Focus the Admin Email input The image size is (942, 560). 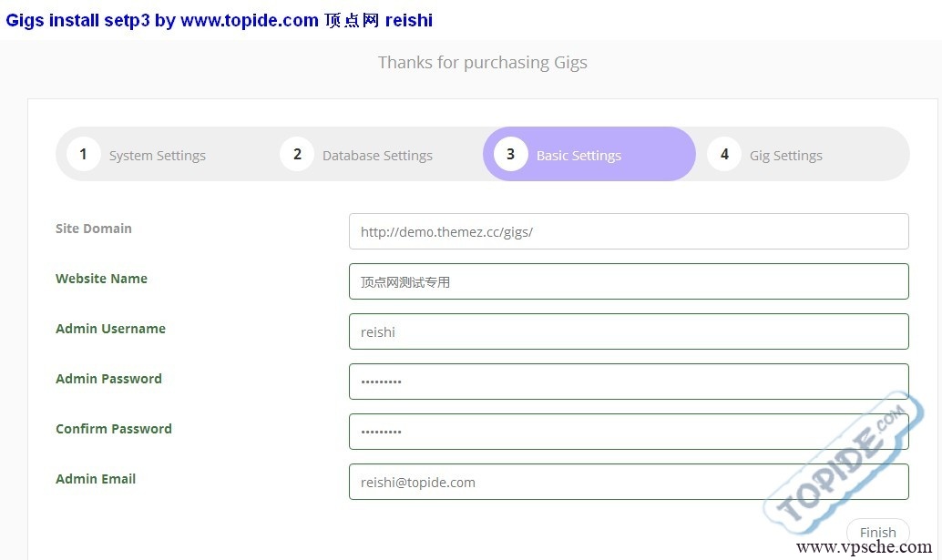pyautogui.click(x=628, y=482)
